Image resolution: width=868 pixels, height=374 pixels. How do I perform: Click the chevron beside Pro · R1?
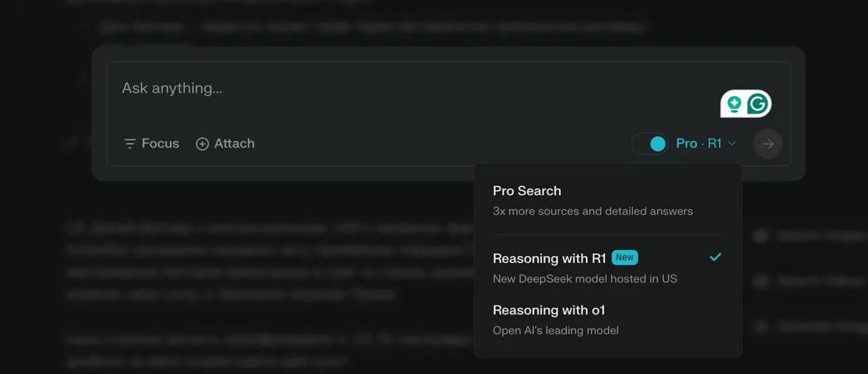pyautogui.click(x=732, y=144)
